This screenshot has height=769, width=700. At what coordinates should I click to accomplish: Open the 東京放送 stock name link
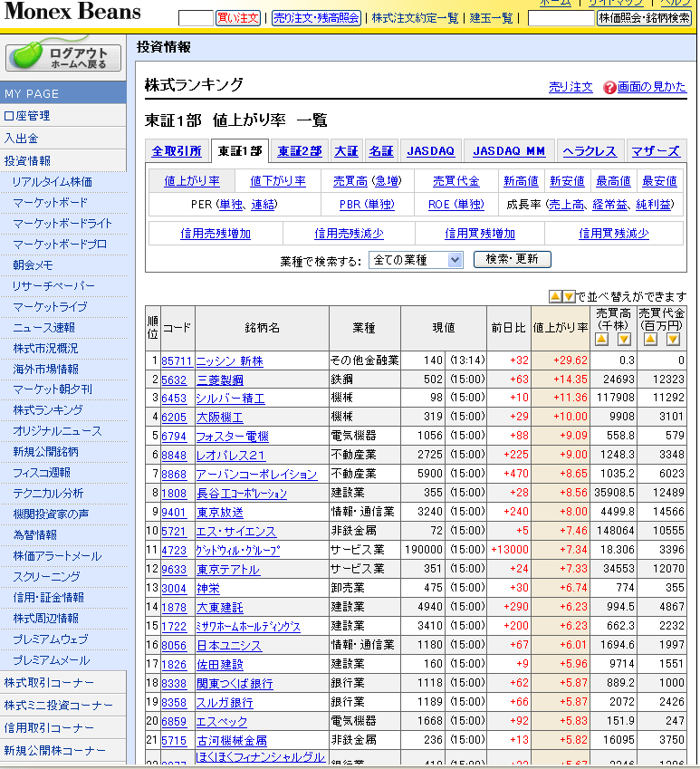[220, 513]
